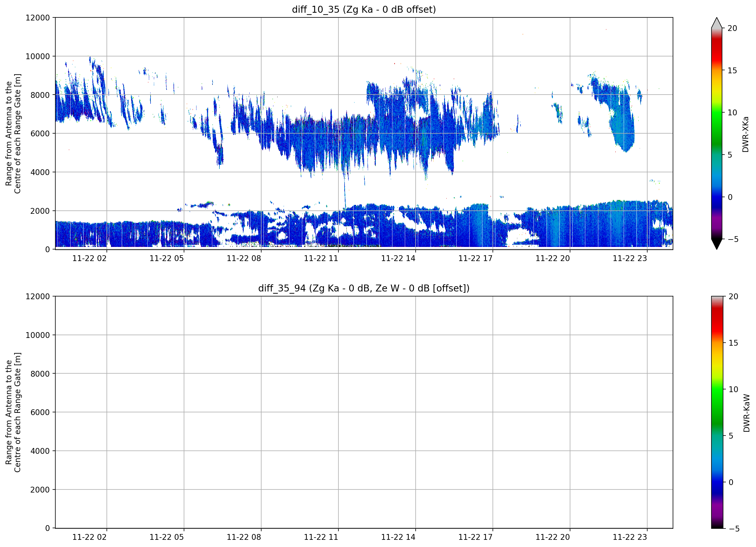The width and height of the screenshot is (756, 547).
Task: Click the '11-22 05' x-tick under the top plot
Action: click(x=167, y=259)
